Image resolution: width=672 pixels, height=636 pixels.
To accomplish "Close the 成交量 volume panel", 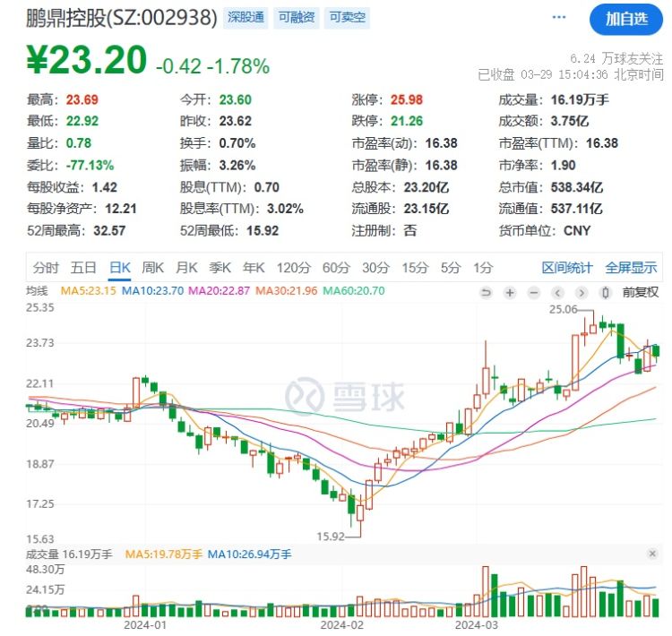I will [652, 554].
